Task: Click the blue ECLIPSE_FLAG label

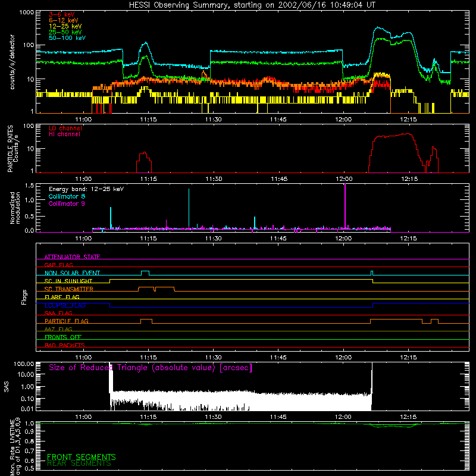Action: click(65, 305)
